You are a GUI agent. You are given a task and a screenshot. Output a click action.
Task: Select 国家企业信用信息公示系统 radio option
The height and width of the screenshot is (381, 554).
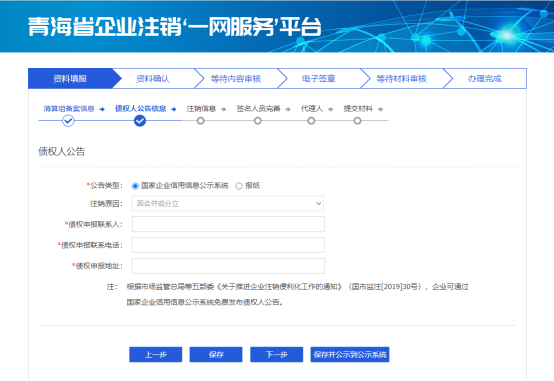click(x=135, y=186)
